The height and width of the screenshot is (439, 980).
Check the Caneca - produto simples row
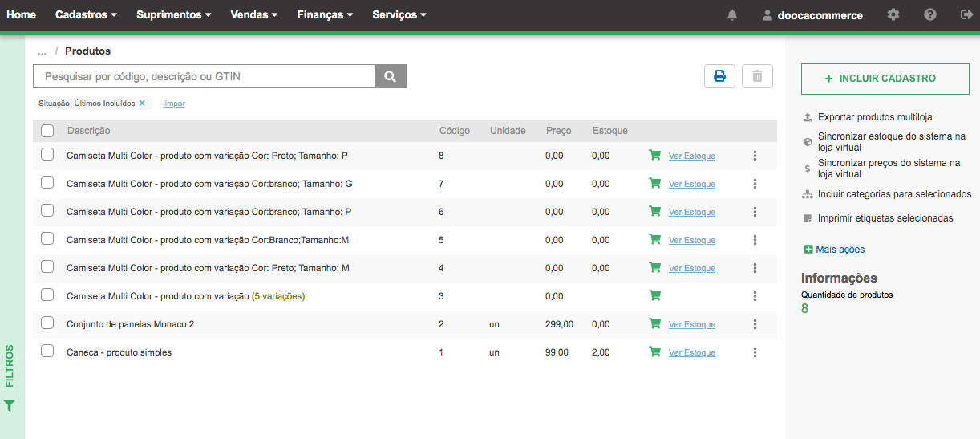tap(47, 351)
